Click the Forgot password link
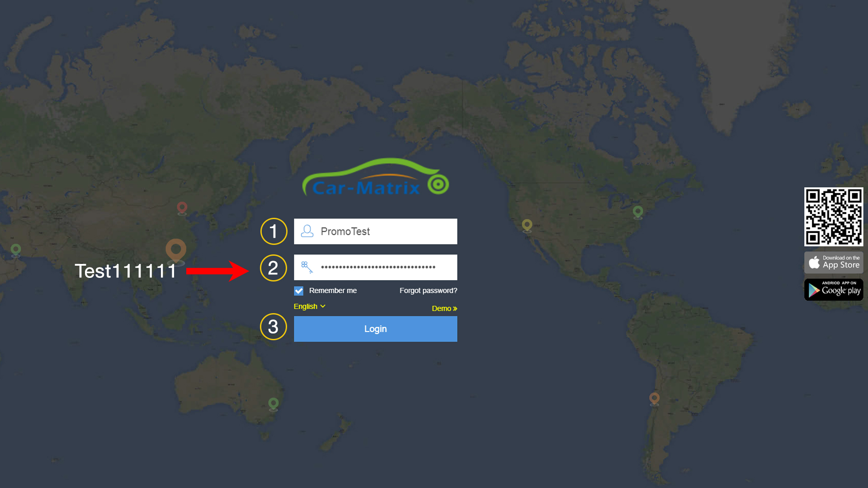 428,290
